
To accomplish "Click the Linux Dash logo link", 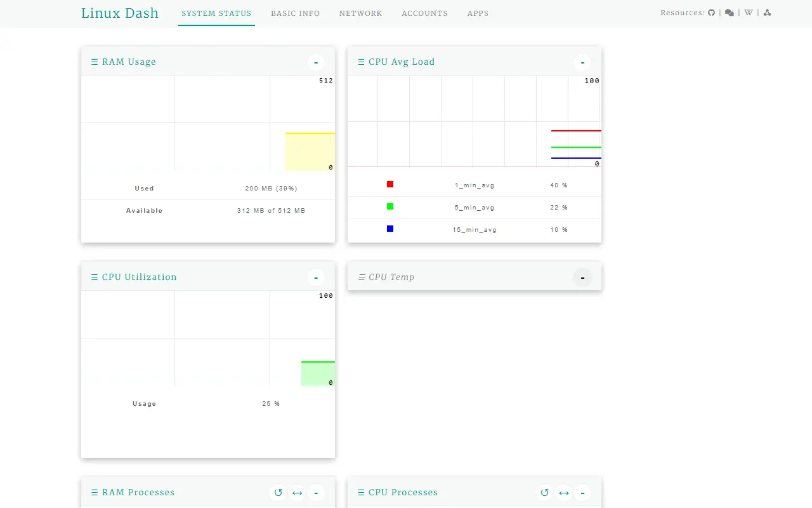I will click(x=120, y=13).
